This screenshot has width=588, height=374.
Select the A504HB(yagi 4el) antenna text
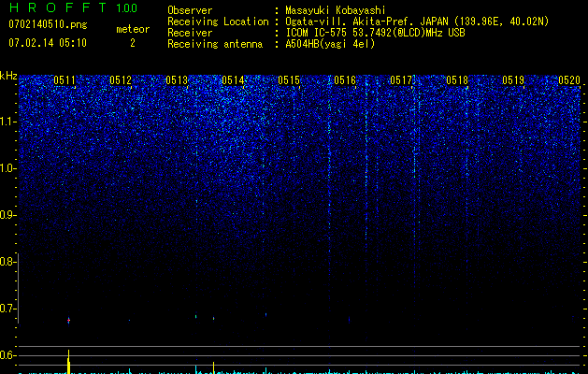pos(330,44)
